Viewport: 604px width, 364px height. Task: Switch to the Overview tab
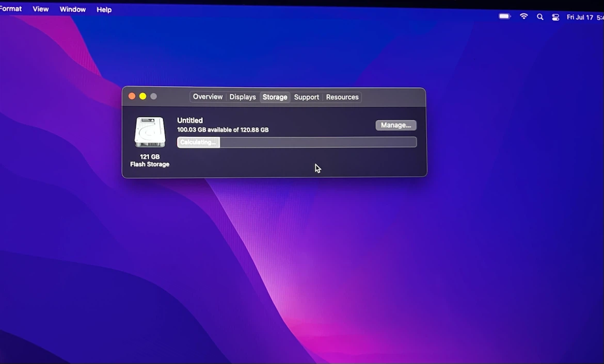(x=208, y=96)
